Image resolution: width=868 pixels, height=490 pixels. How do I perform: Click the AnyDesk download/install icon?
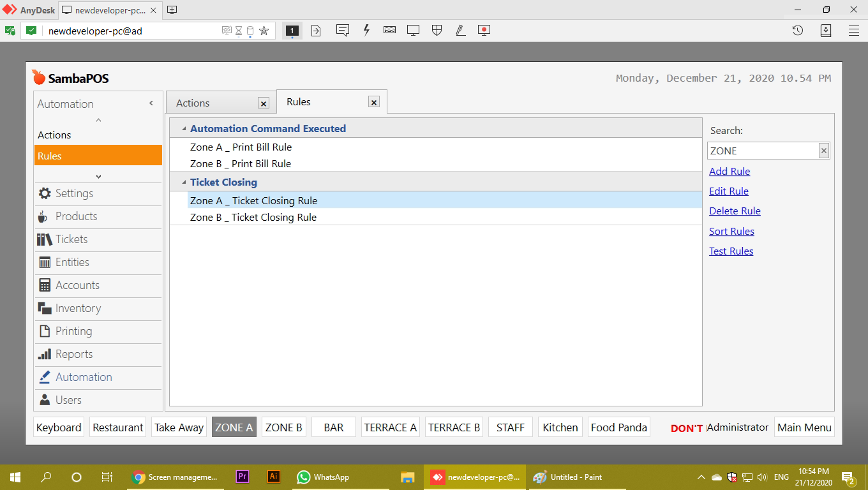point(826,30)
